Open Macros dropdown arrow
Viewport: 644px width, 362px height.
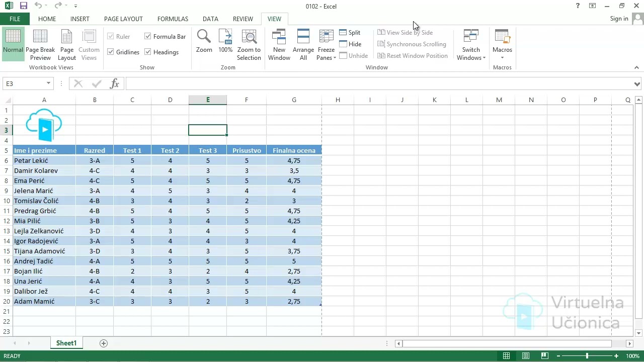click(502, 58)
